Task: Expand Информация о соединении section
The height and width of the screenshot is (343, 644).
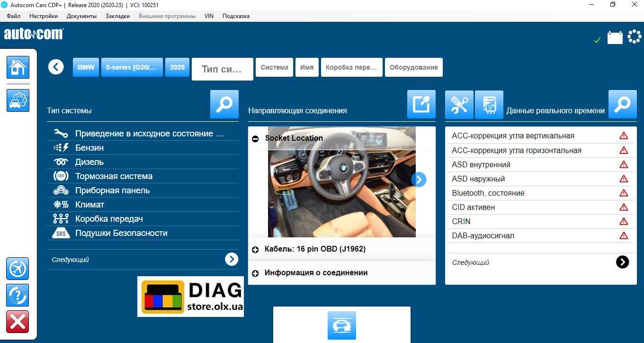Action: pyautogui.click(x=255, y=273)
